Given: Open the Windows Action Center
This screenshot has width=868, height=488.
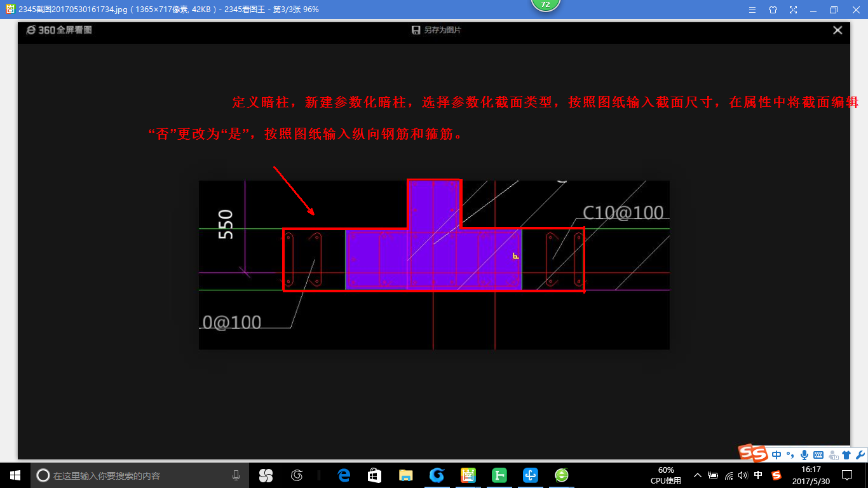Looking at the screenshot, I should tap(847, 475).
